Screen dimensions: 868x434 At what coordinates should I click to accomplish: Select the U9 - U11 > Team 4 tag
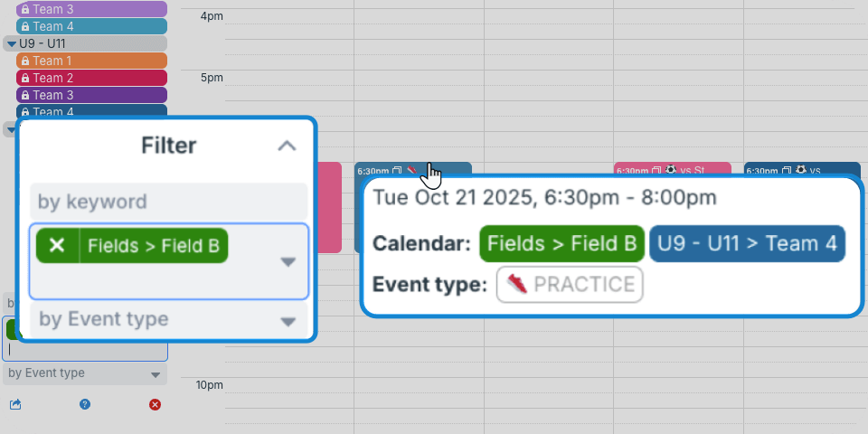tap(747, 243)
